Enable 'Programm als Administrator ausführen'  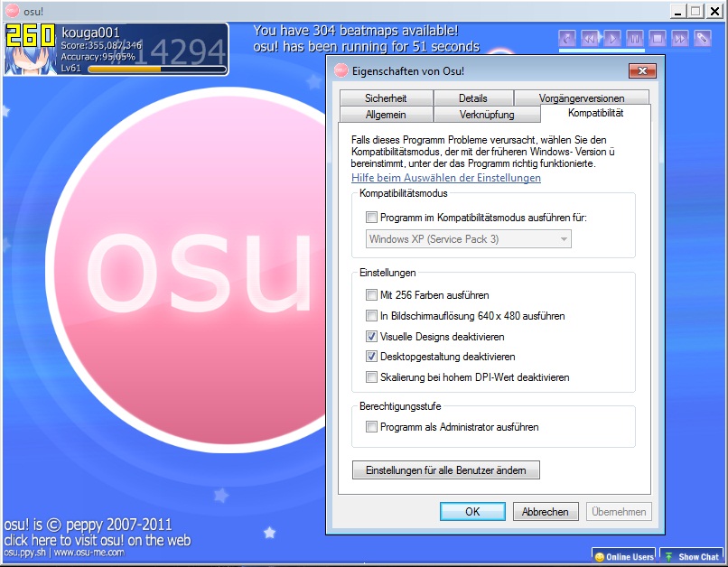(x=371, y=426)
